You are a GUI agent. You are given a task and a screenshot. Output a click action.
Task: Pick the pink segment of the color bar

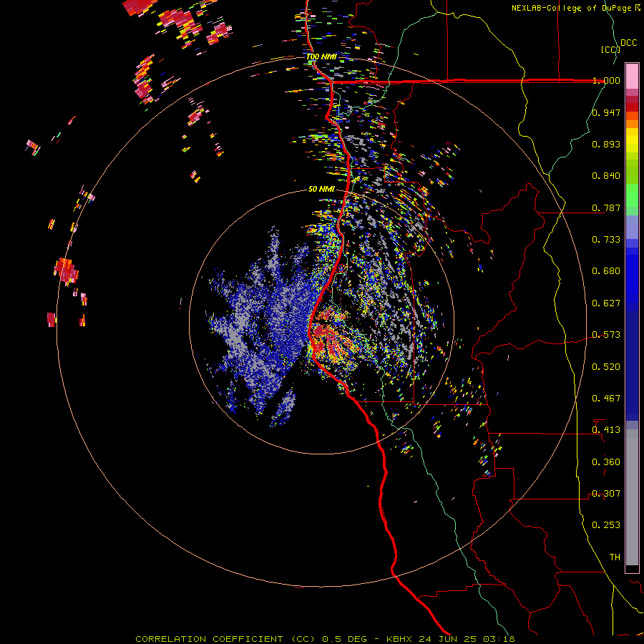pyautogui.click(x=632, y=77)
